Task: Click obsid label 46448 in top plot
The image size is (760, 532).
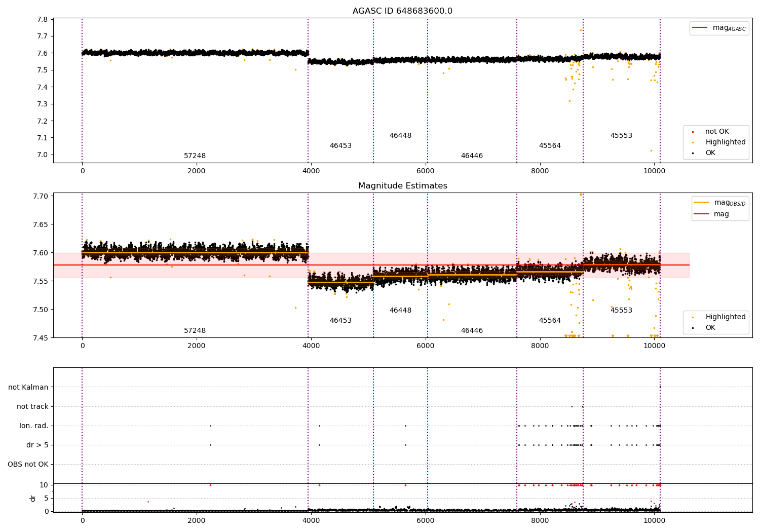Action: (x=400, y=136)
